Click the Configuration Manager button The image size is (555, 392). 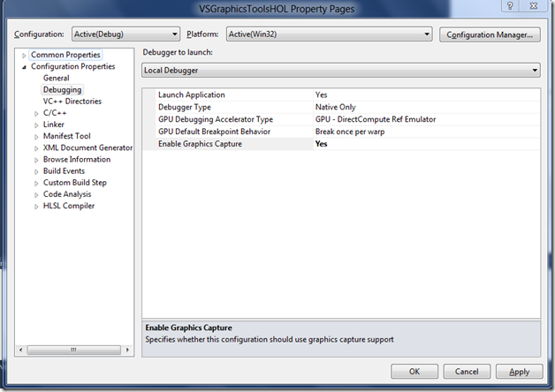(x=490, y=34)
